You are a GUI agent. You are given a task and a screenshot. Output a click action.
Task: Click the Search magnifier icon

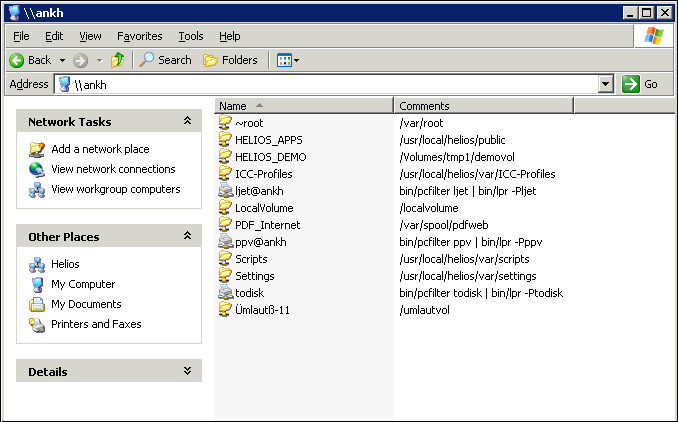(x=146, y=60)
